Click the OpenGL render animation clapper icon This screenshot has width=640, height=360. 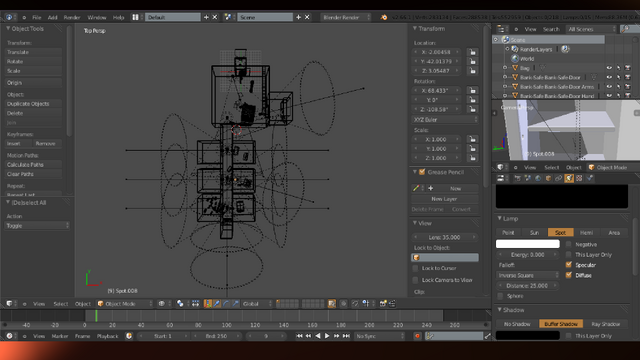392,304
